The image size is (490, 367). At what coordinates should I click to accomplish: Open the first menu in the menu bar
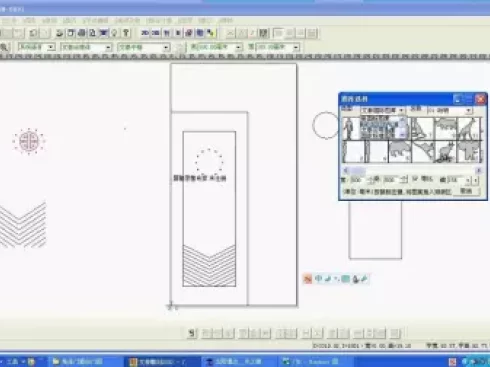(x=9, y=21)
